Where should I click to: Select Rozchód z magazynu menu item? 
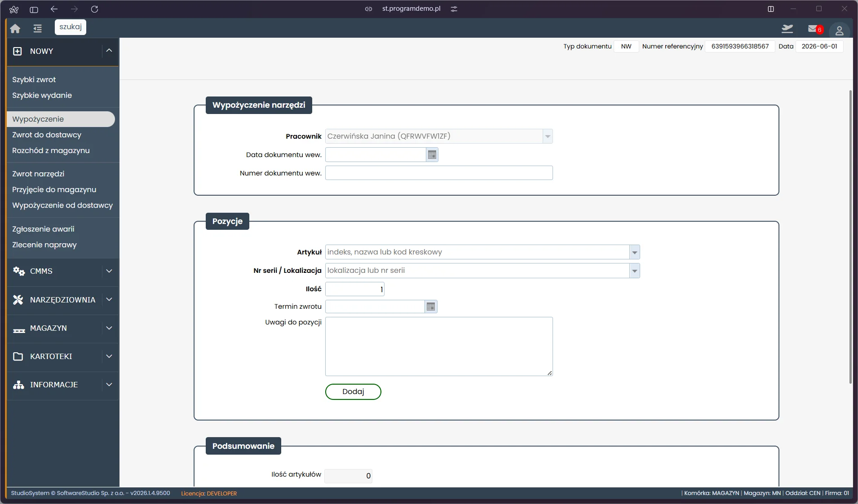51,150
